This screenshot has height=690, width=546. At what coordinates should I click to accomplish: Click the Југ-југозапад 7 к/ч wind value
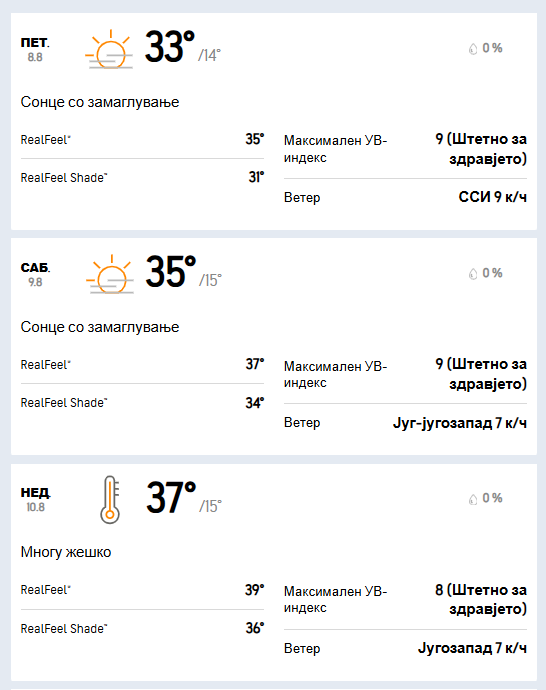click(x=460, y=423)
